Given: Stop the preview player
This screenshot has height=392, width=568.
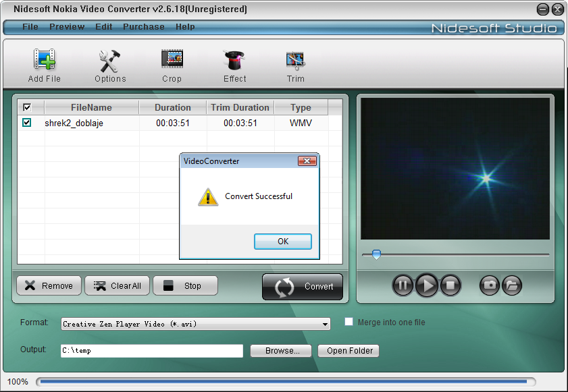Looking at the screenshot, I should click(450, 285).
